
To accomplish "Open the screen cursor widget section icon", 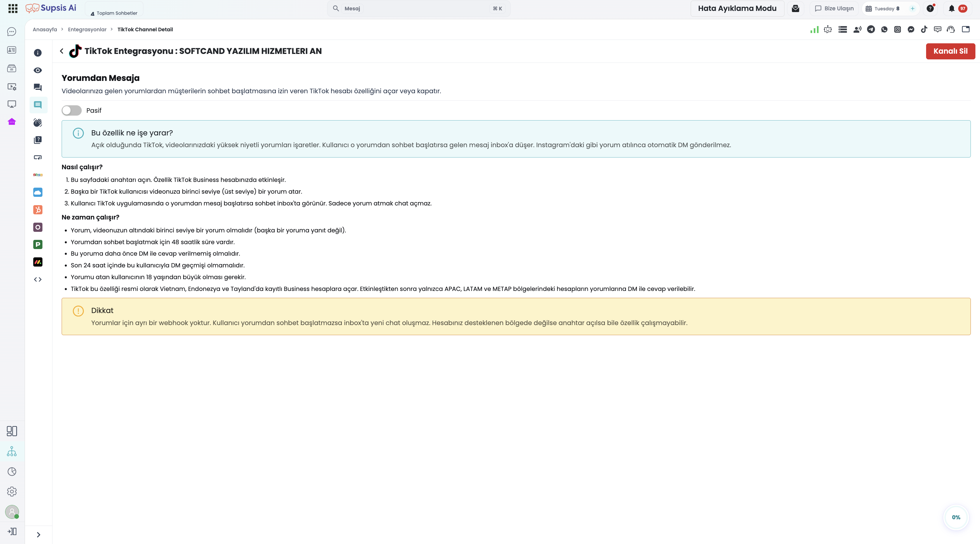I will point(38,158).
